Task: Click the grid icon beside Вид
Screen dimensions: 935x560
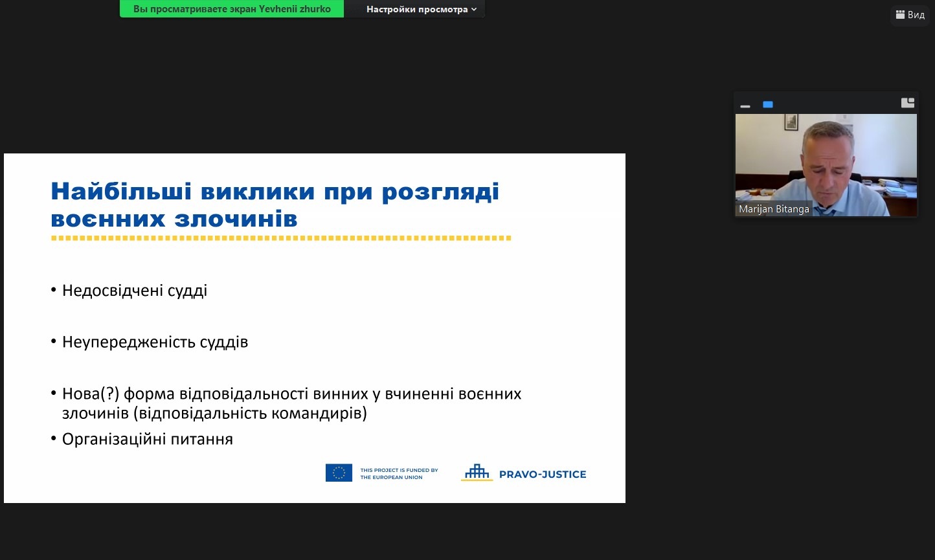Action: [x=900, y=14]
